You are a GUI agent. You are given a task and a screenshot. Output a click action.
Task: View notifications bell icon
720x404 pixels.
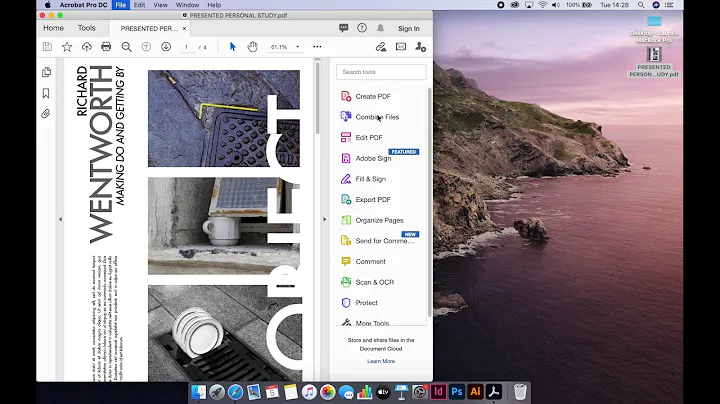[x=380, y=28]
